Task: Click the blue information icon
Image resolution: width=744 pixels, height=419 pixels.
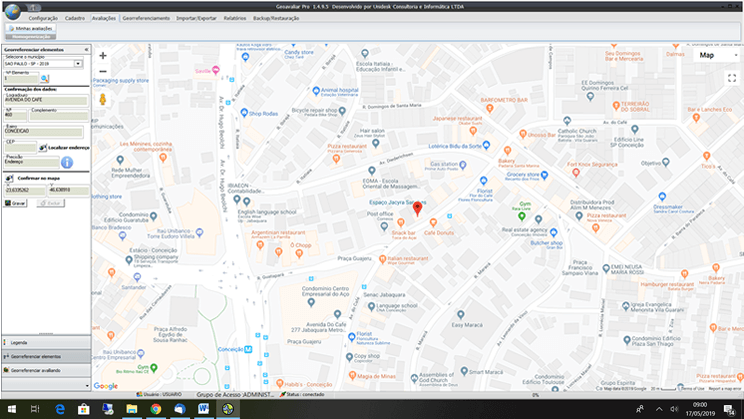Action: click(x=67, y=161)
